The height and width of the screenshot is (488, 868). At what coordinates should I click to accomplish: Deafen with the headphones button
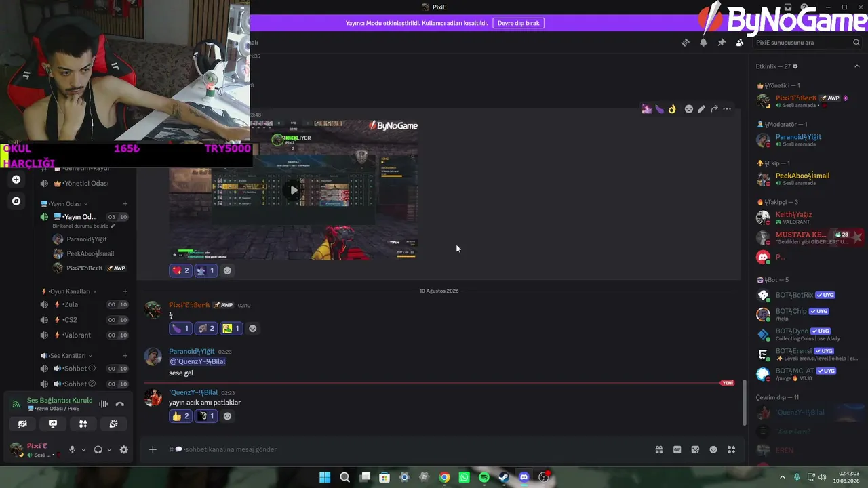tap(98, 449)
